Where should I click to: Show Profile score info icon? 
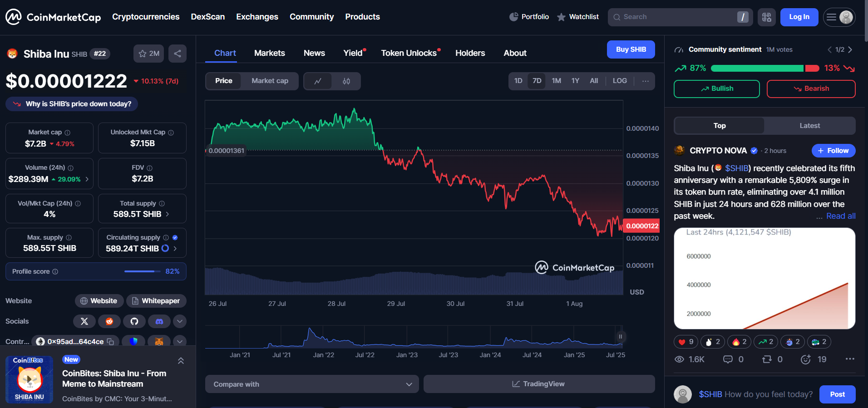tap(55, 271)
